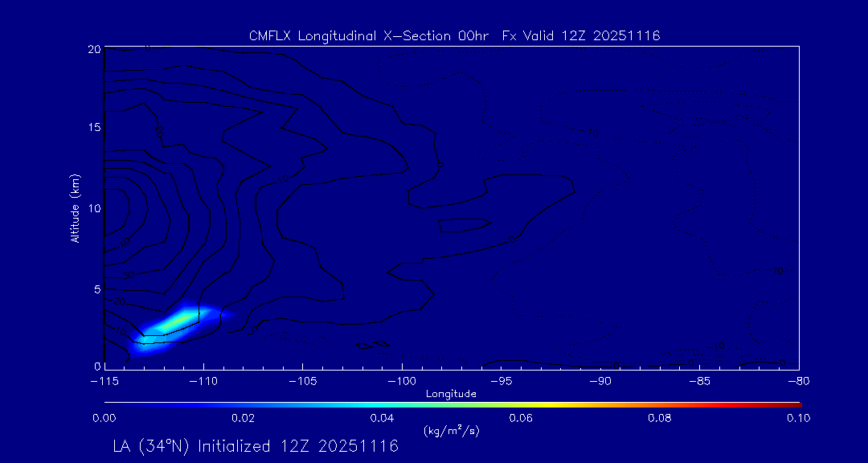Click the 0.10 colorbar maximum label

[798, 418]
